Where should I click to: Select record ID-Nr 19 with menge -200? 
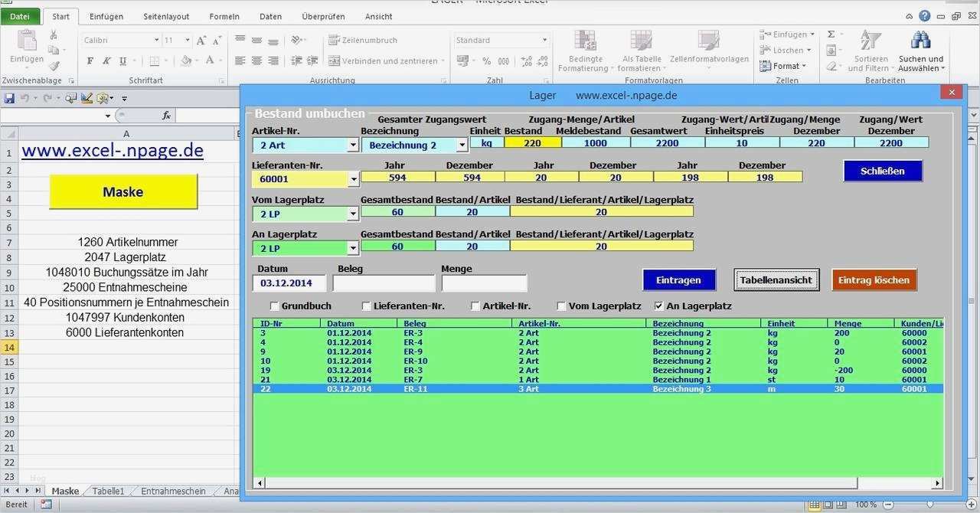[x=536, y=370]
